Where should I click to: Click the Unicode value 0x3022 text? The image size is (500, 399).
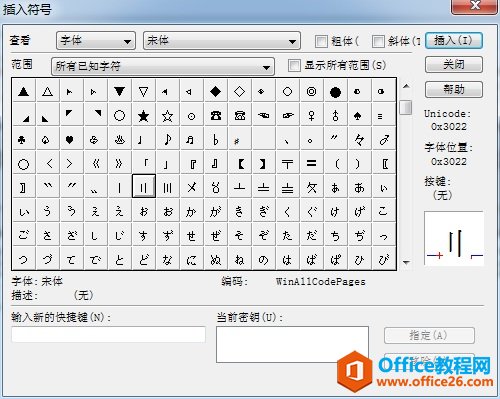[448, 127]
